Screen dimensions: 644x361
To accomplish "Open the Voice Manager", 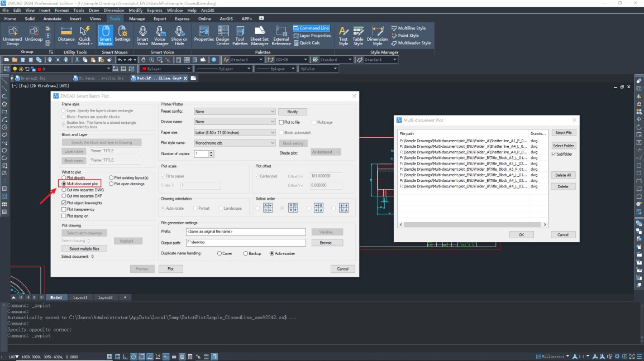I will 160,35.
